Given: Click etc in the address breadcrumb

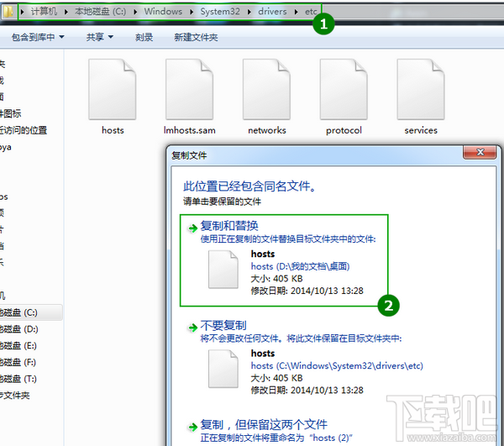Looking at the screenshot, I should (x=311, y=12).
